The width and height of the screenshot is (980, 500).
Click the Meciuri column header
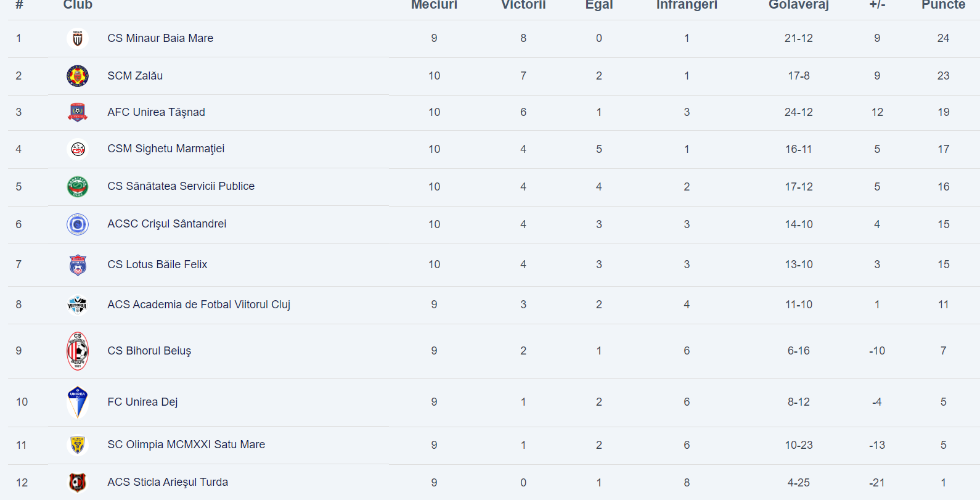[434, 5]
